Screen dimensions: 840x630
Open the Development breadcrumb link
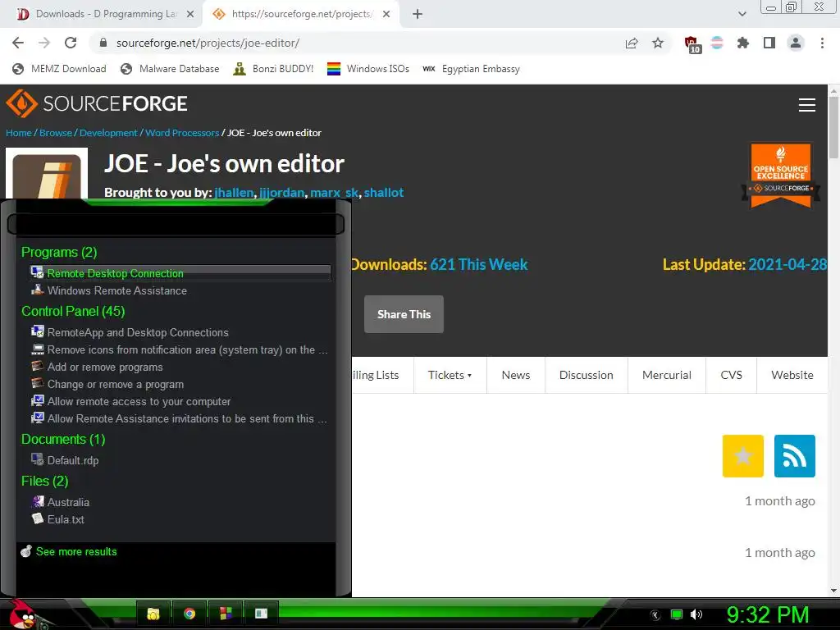[108, 133]
